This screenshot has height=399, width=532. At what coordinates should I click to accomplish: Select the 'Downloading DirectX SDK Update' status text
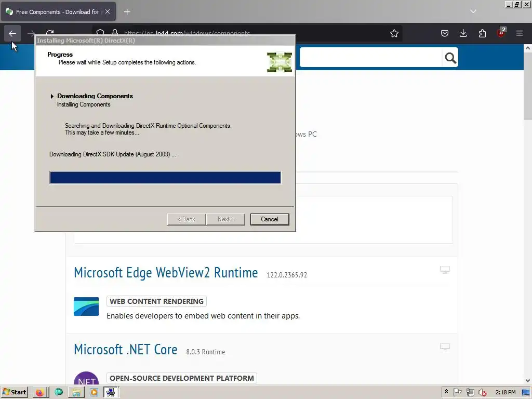pos(112,154)
